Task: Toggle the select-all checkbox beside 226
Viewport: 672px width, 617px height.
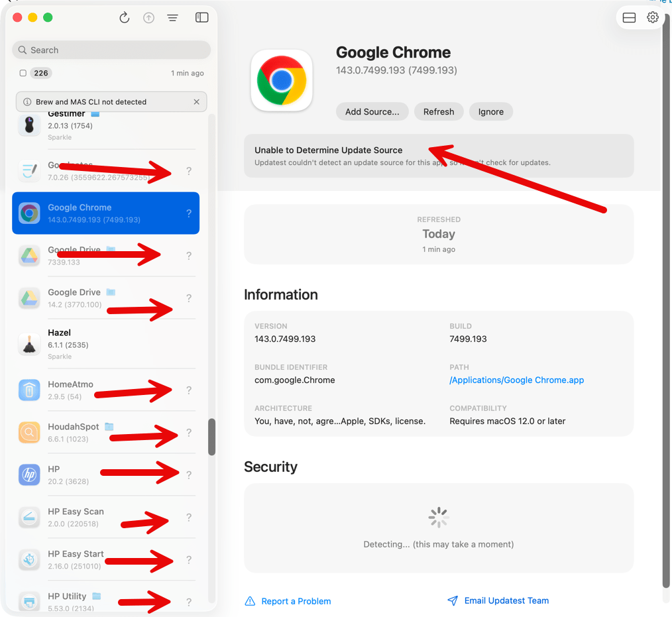Action: 23,73
